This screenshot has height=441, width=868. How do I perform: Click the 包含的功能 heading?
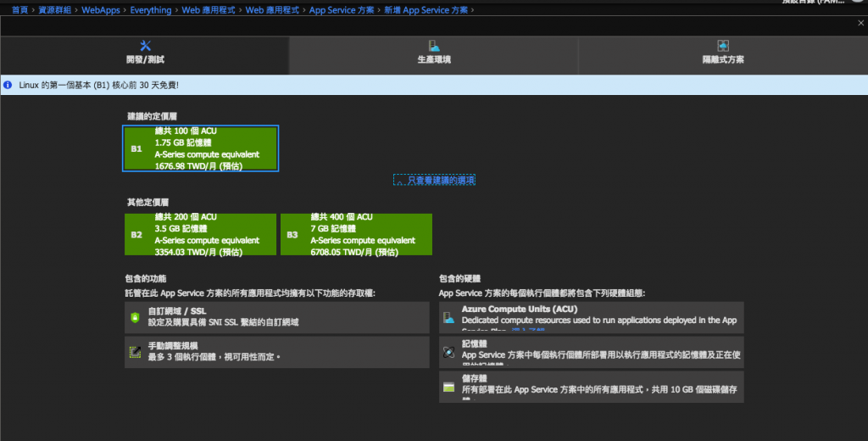coord(146,279)
